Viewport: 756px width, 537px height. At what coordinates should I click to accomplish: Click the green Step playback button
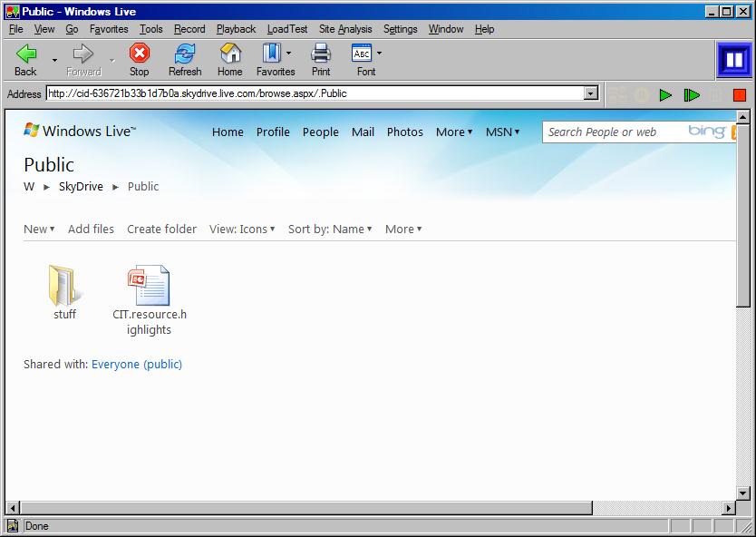[692, 95]
